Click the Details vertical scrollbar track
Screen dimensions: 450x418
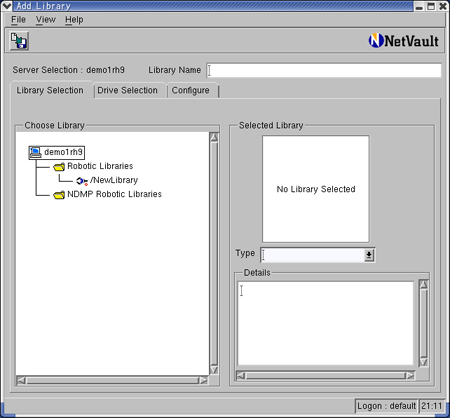(424, 323)
